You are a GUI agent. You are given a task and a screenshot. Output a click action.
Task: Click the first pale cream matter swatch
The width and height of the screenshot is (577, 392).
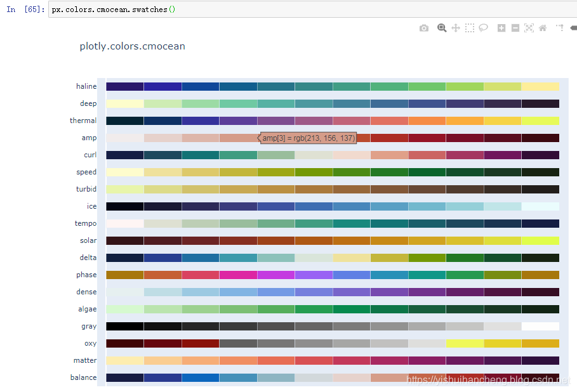tap(125, 360)
